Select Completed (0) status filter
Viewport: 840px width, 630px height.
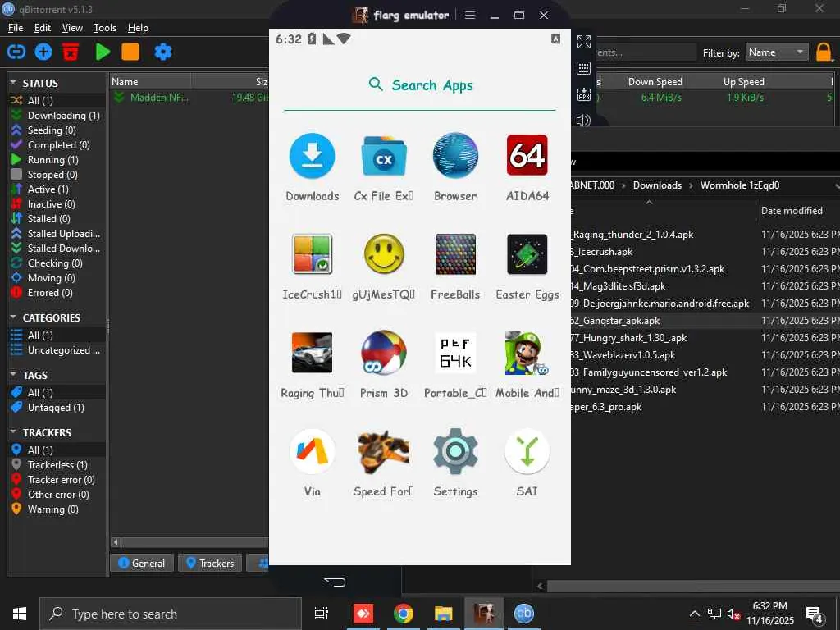pos(57,144)
